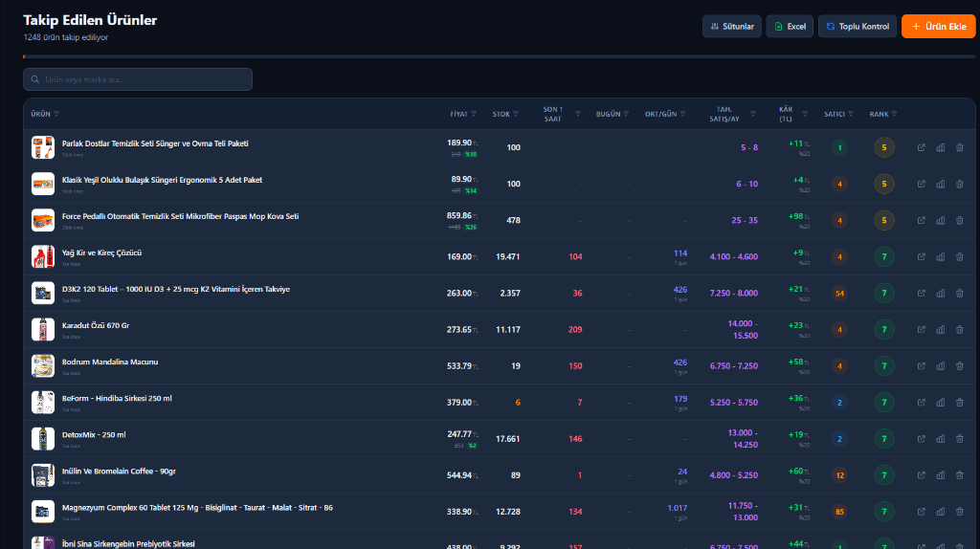Run Toplu Kontrol bulk check
Viewport: 980px width, 549px height.
pos(857,27)
